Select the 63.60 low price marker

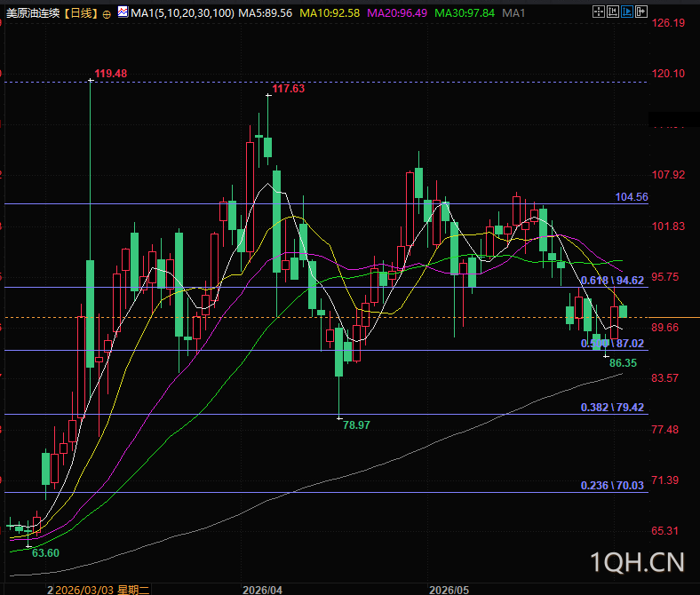coord(45,553)
